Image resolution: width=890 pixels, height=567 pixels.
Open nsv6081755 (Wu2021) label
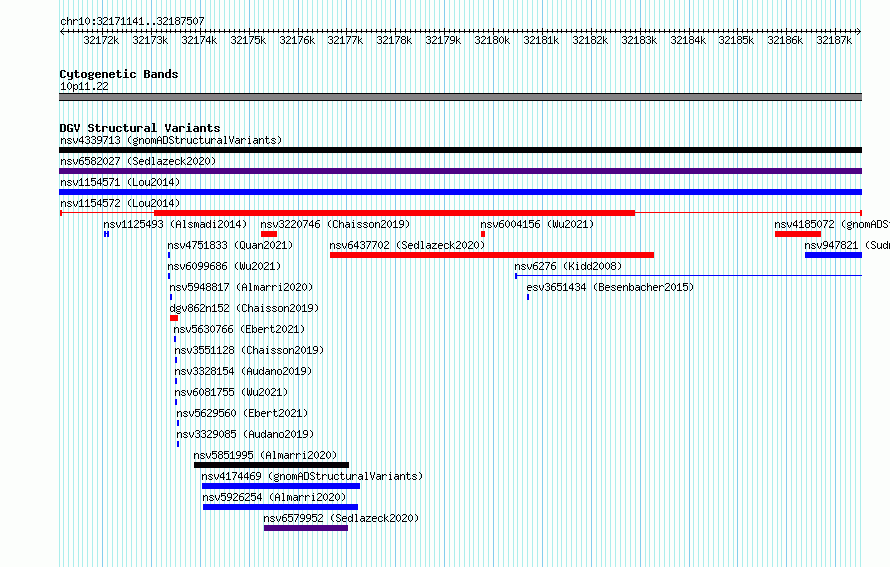232,392
